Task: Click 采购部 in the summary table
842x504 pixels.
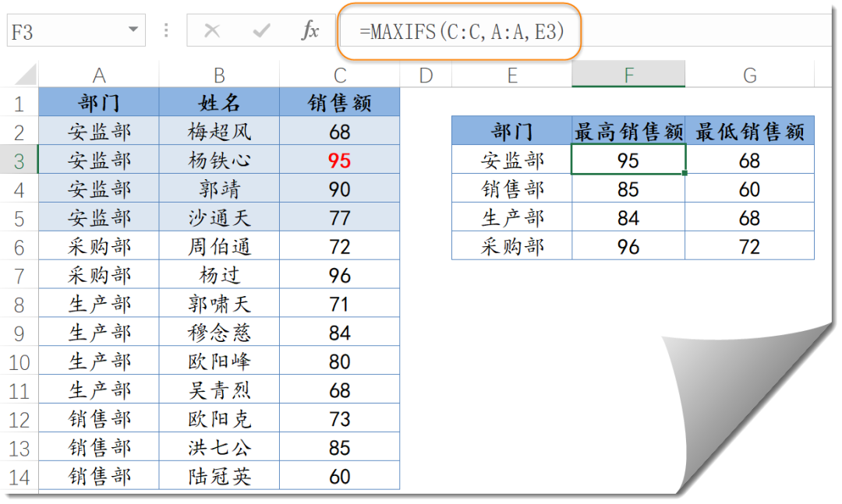Action: [x=512, y=246]
